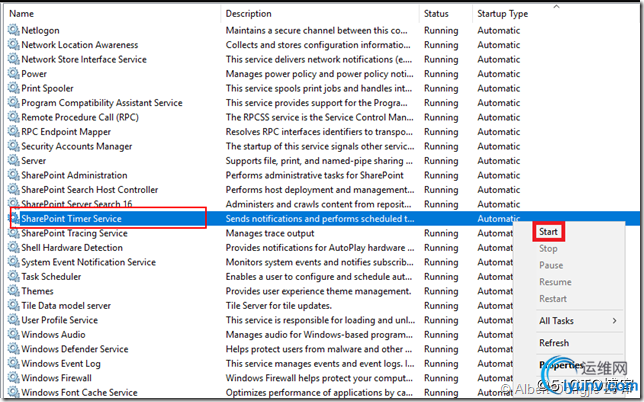644x402 pixels.
Task: Select the gear icon beside Themes
Action: click(x=14, y=291)
